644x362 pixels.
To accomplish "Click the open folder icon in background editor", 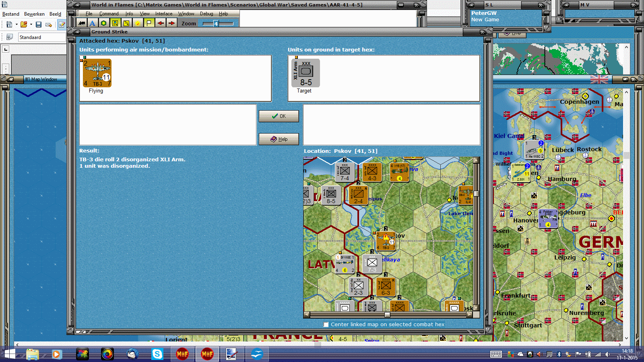I will click(x=24, y=25).
